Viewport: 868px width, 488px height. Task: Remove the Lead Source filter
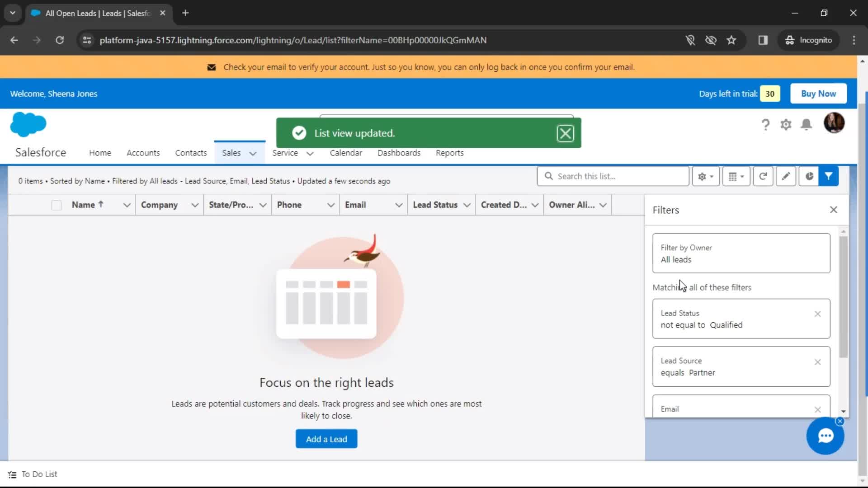[817, 362]
